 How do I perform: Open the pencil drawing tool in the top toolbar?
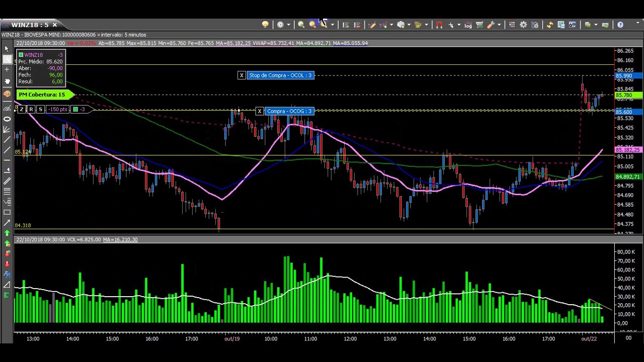[372, 25]
